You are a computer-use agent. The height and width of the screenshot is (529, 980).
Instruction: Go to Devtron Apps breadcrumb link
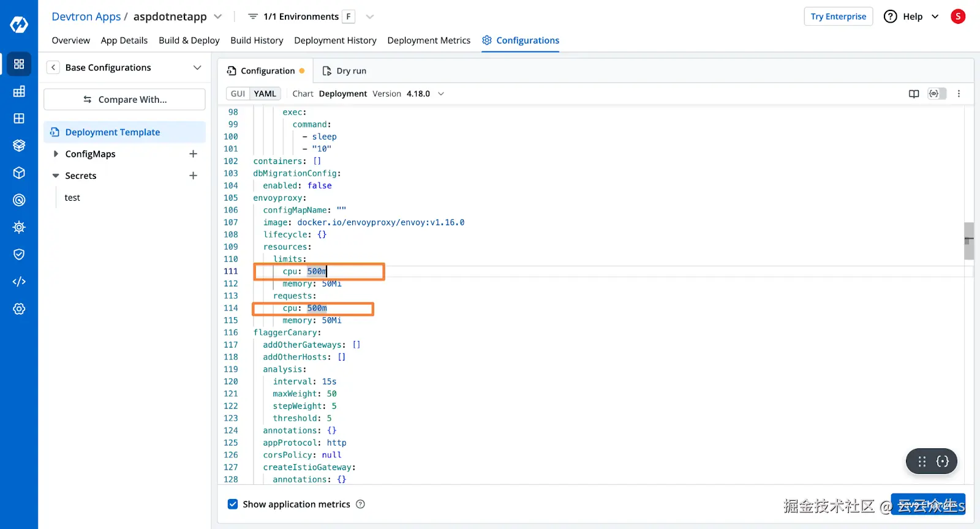pyautogui.click(x=86, y=17)
